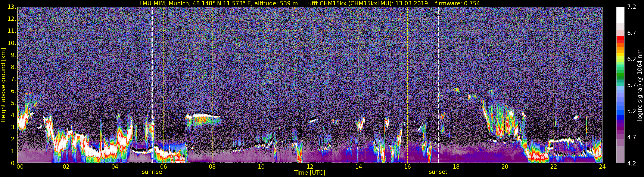Click the time axis tick '10'
644x177 pixels.
coord(261,166)
